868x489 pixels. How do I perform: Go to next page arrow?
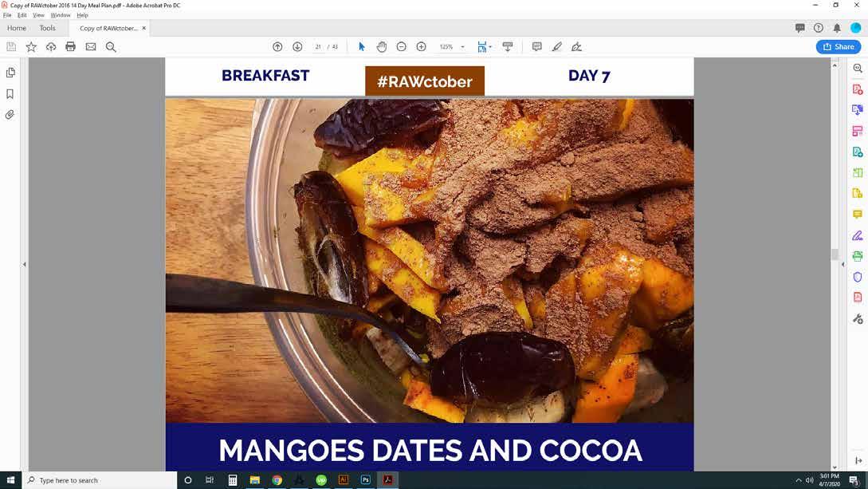[297, 47]
